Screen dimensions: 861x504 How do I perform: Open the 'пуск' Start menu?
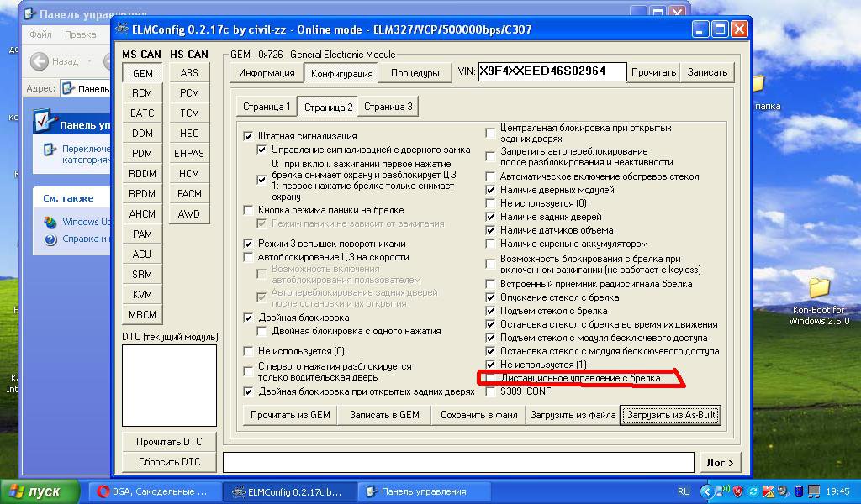[x=39, y=491]
